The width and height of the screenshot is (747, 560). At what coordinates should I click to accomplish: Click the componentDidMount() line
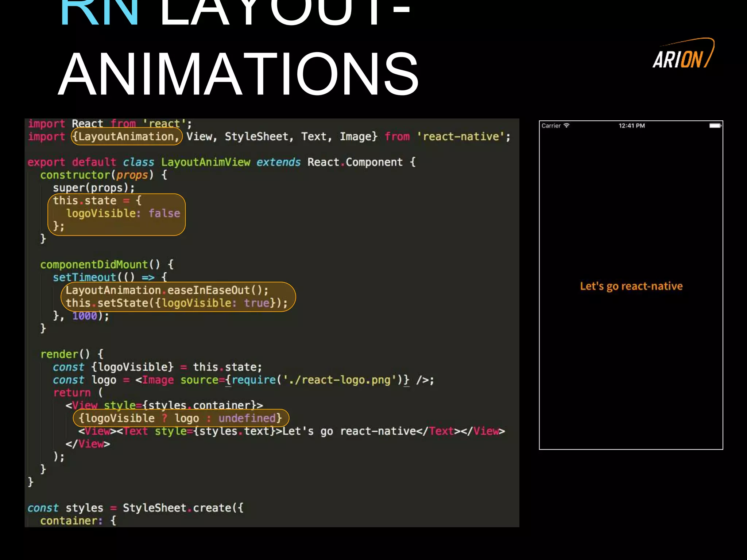(x=107, y=264)
